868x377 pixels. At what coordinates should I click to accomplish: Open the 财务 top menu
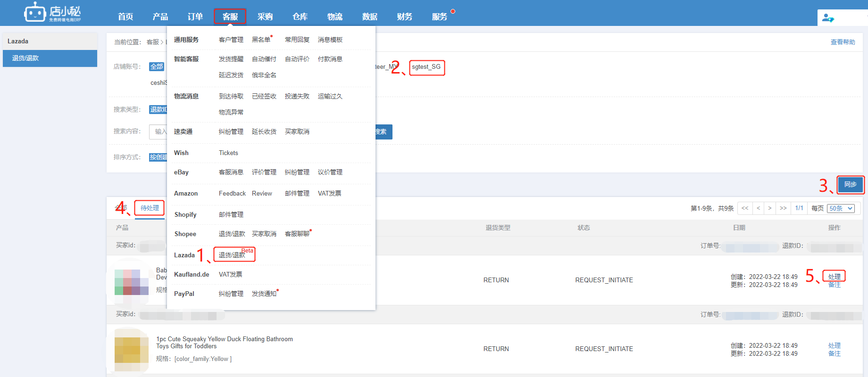(x=405, y=16)
